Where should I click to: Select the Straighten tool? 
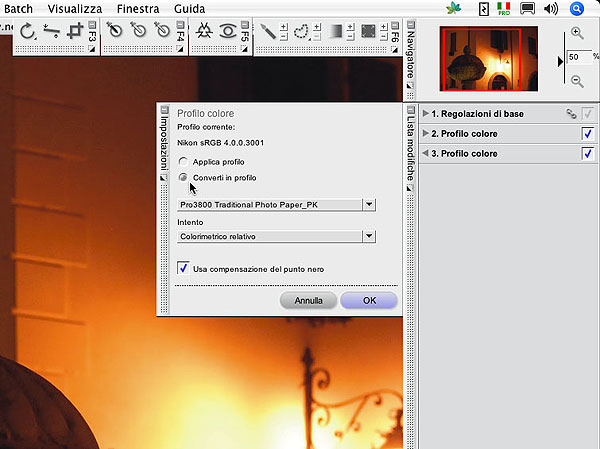[51, 31]
